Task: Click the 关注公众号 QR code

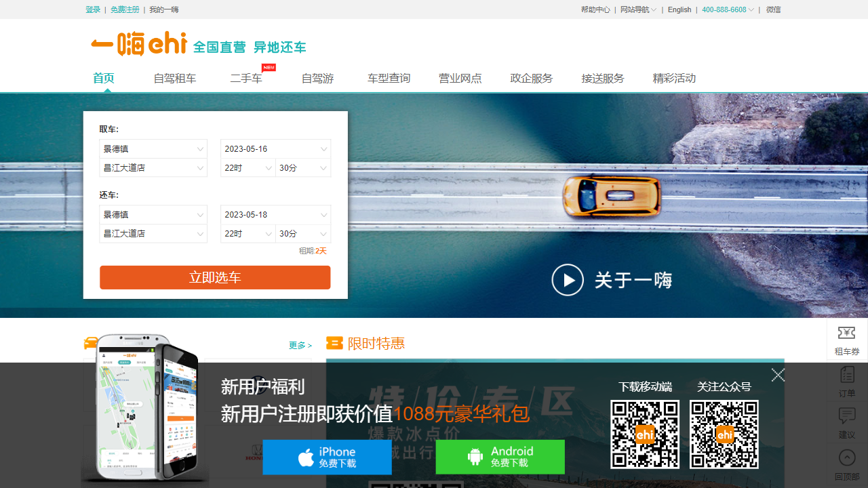Action: (x=724, y=434)
